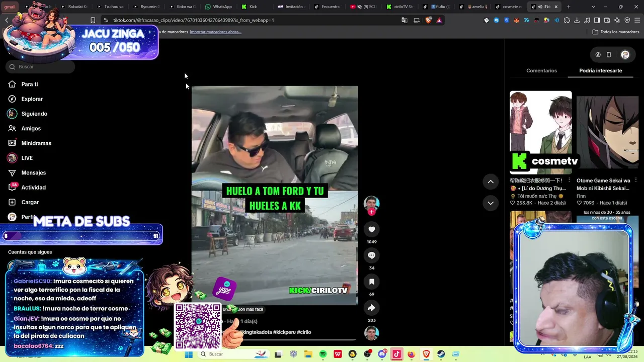Open Para ti feed in sidebar
The image size is (644, 362).
coord(30,84)
